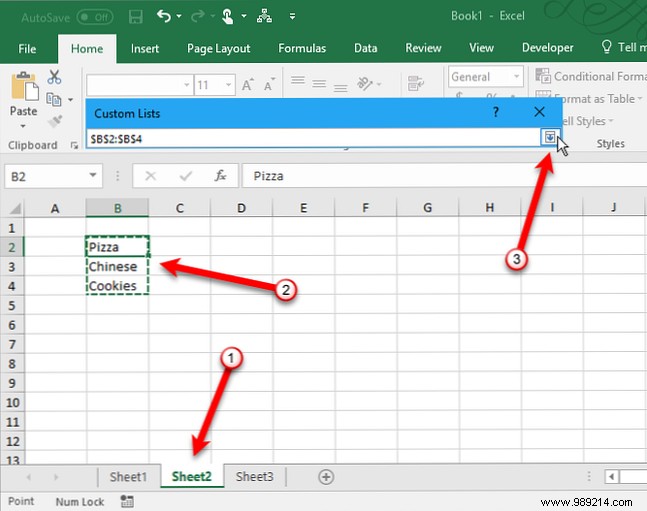Click the Name Box showing B2

pos(46,176)
